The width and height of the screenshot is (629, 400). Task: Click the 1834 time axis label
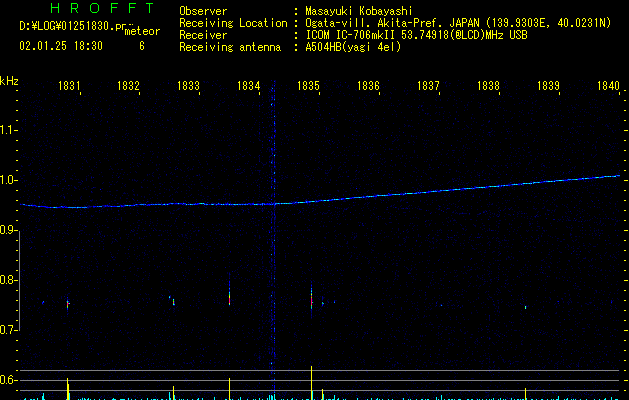(248, 86)
